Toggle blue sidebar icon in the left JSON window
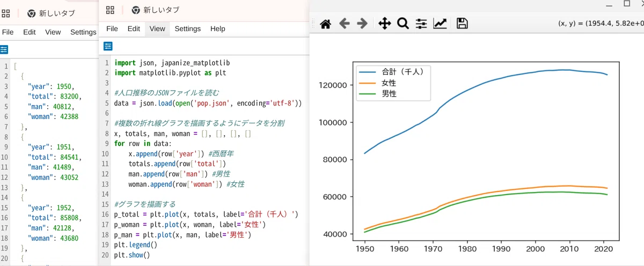The image size is (644, 266). tap(4, 49)
